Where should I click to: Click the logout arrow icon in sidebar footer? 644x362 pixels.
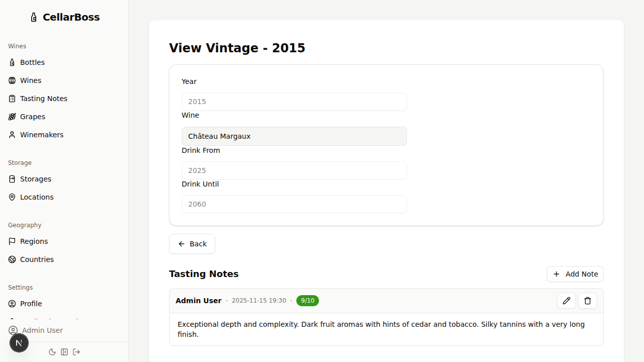76,352
